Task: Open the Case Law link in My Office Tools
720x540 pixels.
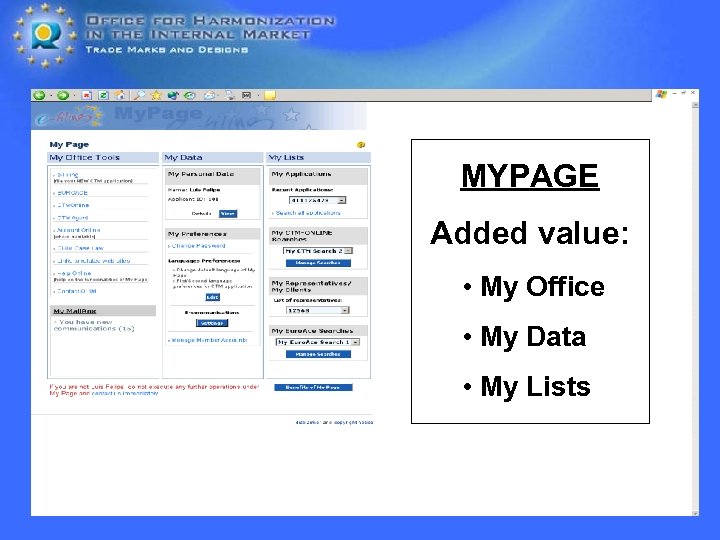Action: 80,248
